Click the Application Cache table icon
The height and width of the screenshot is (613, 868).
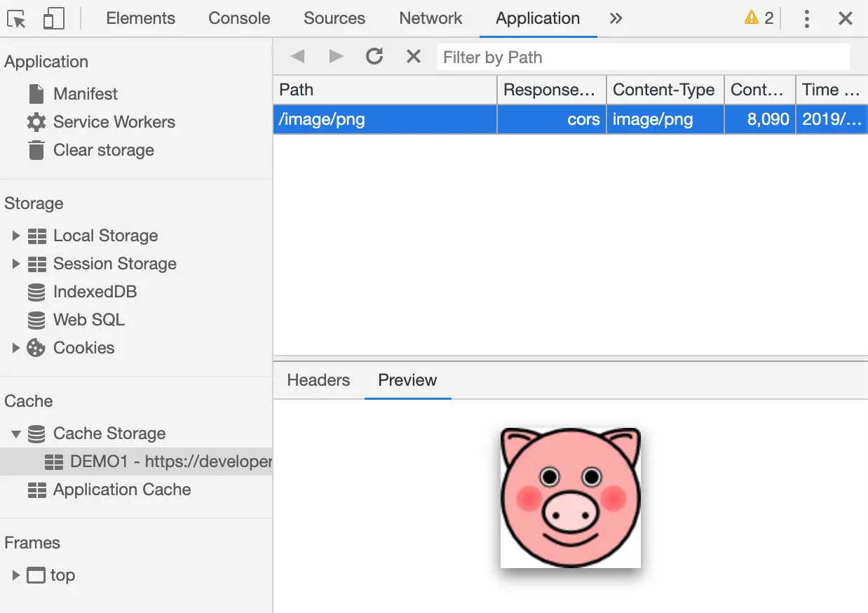pyautogui.click(x=36, y=490)
